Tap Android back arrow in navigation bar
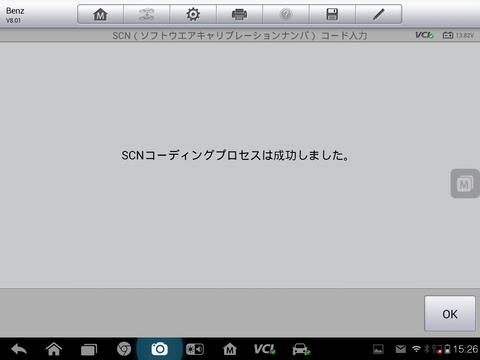Screen dimensions: 480x360 (x=19, y=349)
